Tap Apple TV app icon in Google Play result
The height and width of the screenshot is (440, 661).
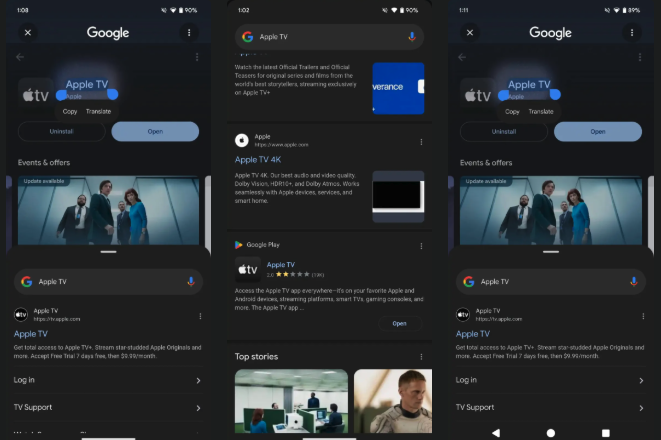248,269
